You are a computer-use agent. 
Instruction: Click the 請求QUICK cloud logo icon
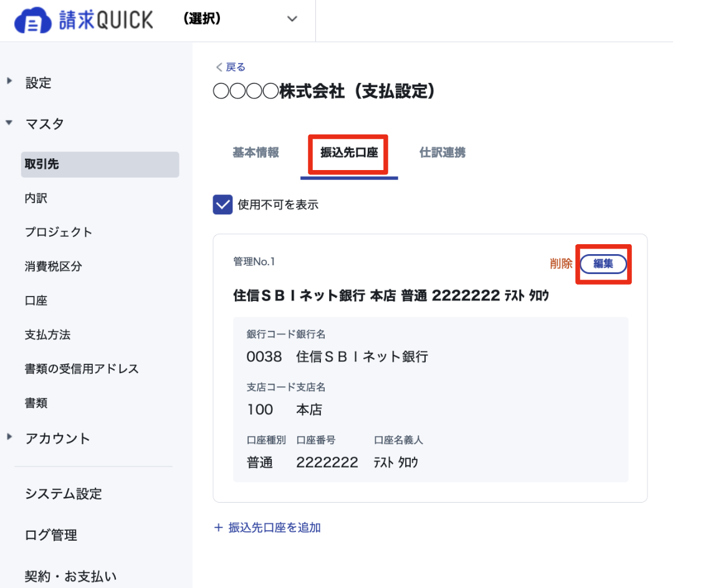click(x=33, y=21)
